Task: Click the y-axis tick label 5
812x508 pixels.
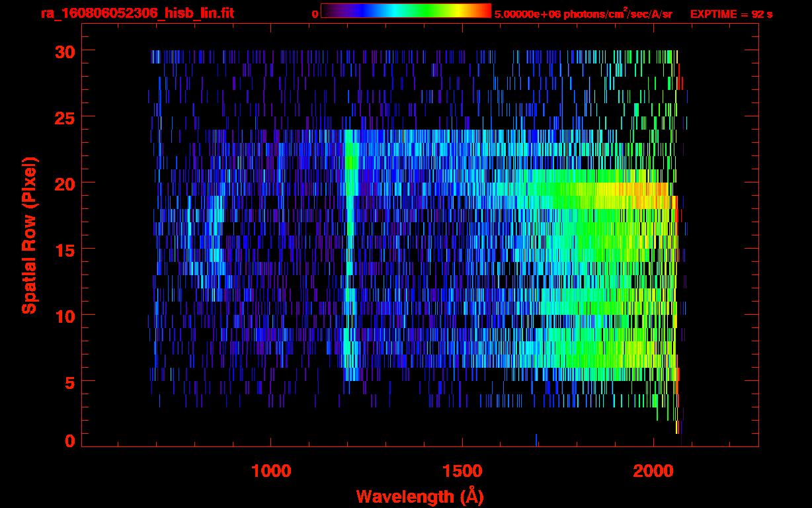Action: point(69,382)
